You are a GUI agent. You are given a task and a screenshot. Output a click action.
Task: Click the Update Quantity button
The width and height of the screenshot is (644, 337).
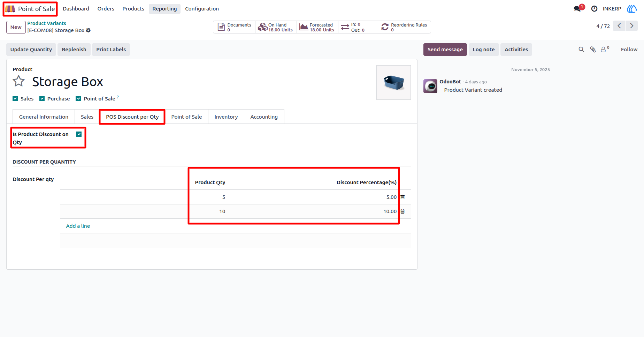[x=31, y=50]
